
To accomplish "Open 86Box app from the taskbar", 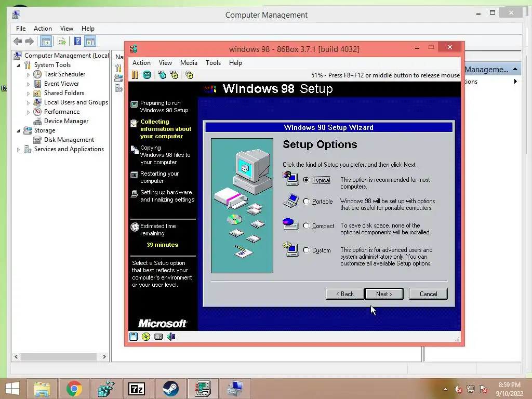I will tap(203, 389).
